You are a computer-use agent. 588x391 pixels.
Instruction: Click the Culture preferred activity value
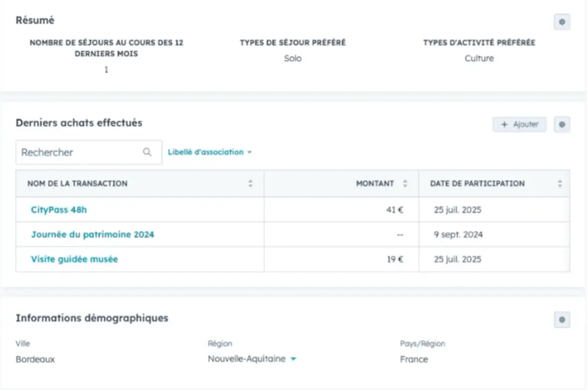coord(480,59)
